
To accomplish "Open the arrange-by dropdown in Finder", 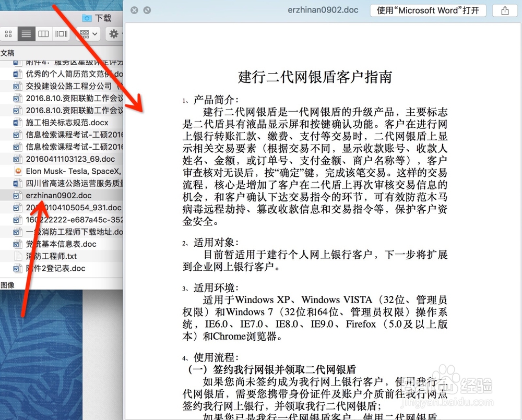I will [x=89, y=33].
